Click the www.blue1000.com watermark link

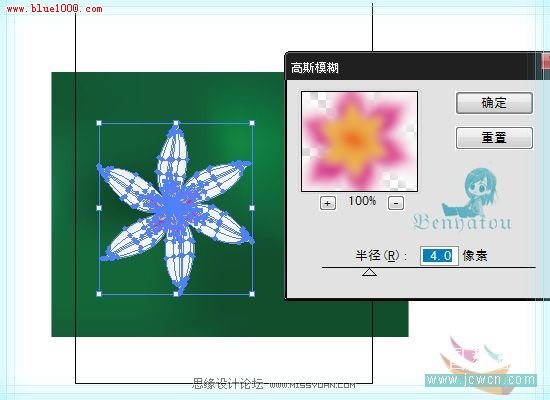(x=55, y=8)
